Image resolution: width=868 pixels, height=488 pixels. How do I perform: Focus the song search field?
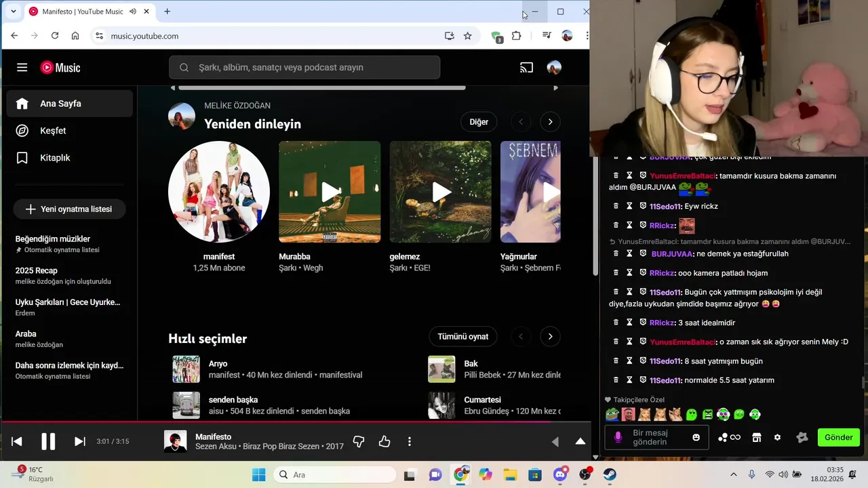[x=304, y=67]
